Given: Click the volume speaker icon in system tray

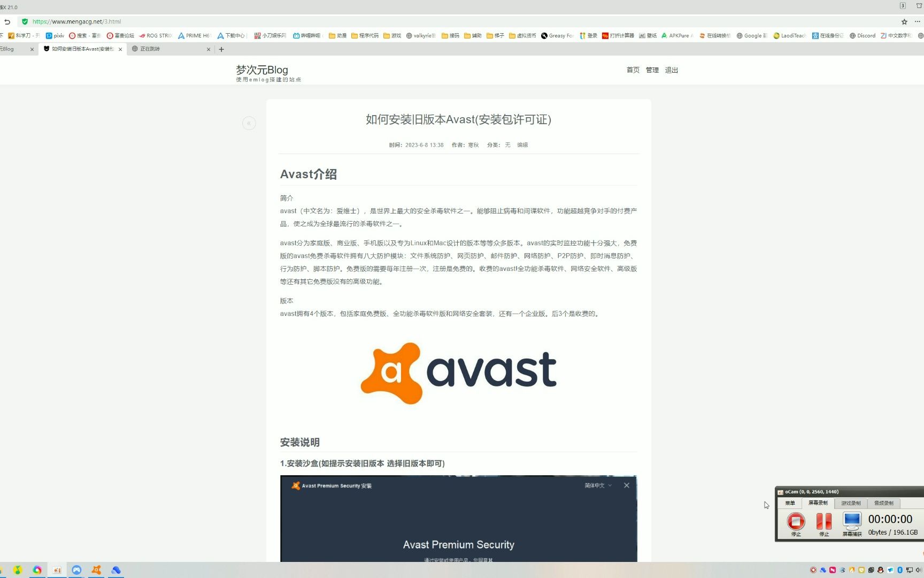Looking at the screenshot, I should pos(919,570).
